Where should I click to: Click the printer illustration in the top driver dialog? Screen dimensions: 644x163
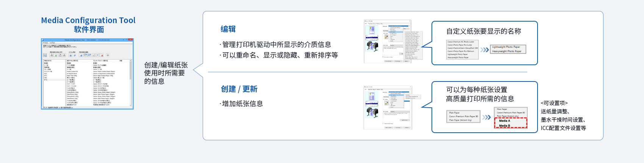pyautogui.click(x=372, y=46)
